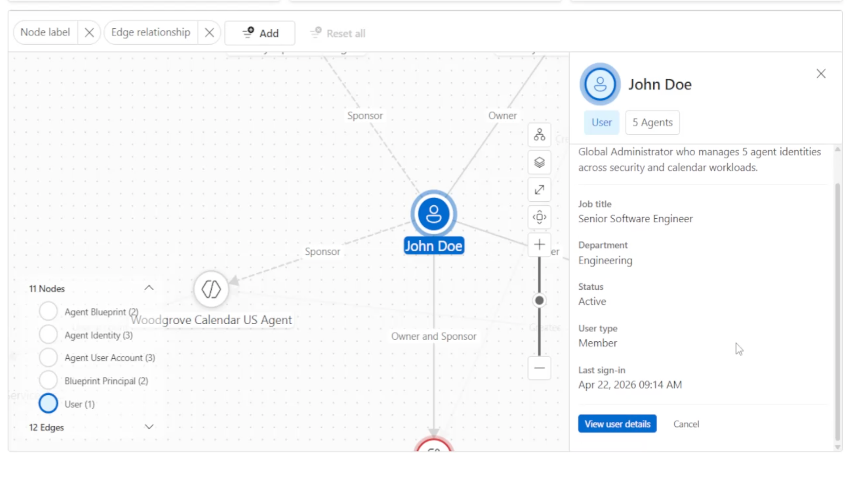Click the expand to fullscreen arrow icon
This screenshot has width=868, height=477.
539,190
